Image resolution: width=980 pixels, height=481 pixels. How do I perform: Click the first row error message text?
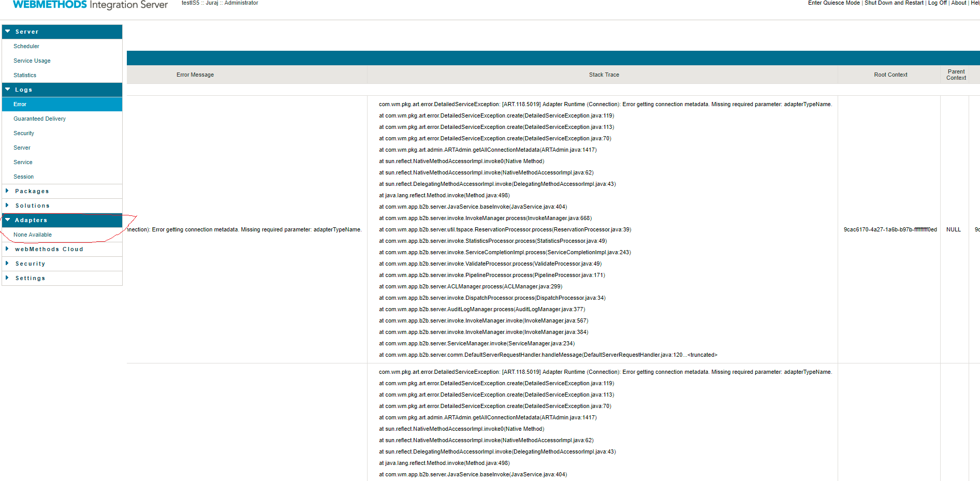pos(244,229)
